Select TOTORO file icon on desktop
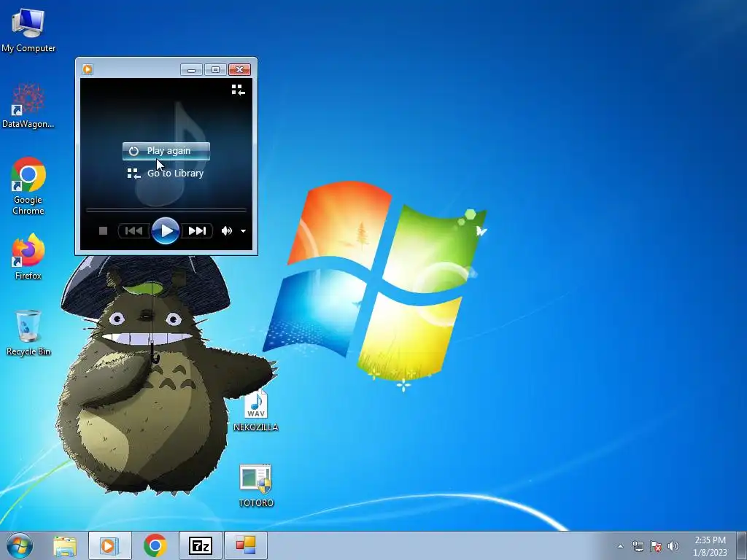The height and width of the screenshot is (560, 747). 256,486
